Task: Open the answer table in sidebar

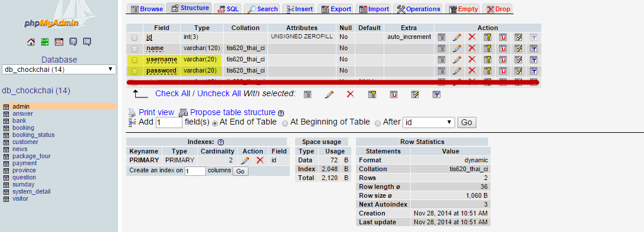Action: [22, 114]
